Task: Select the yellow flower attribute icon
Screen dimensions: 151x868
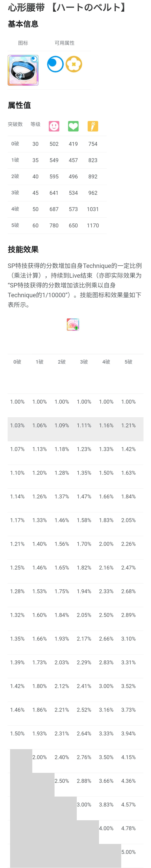Action: 74,64
